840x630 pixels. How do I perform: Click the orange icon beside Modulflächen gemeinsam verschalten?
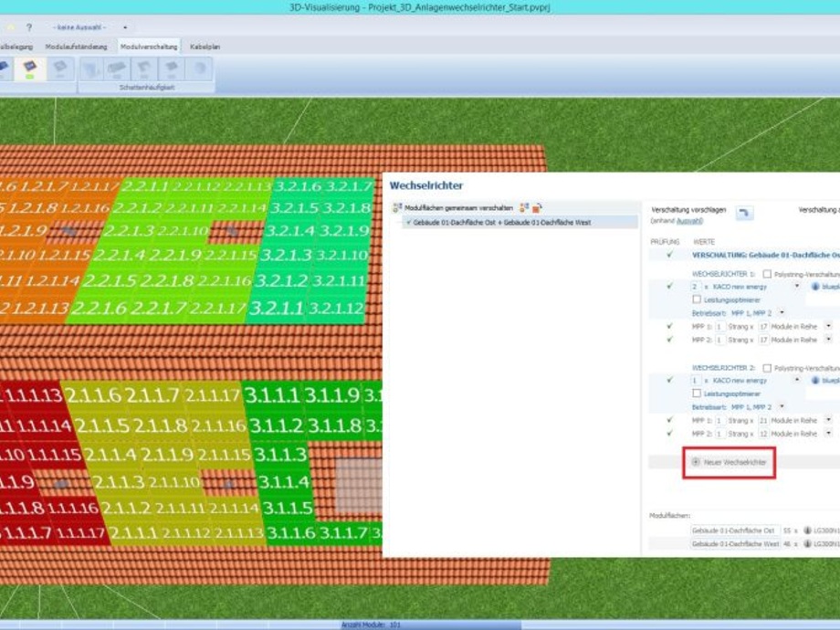(x=537, y=208)
